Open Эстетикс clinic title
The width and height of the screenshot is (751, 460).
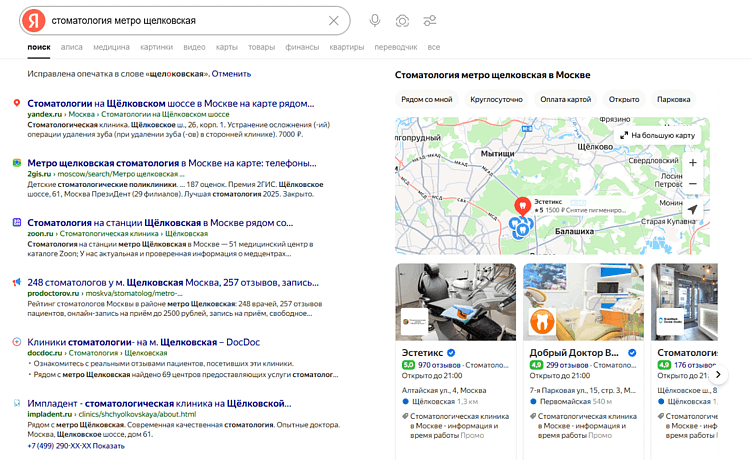(422, 353)
